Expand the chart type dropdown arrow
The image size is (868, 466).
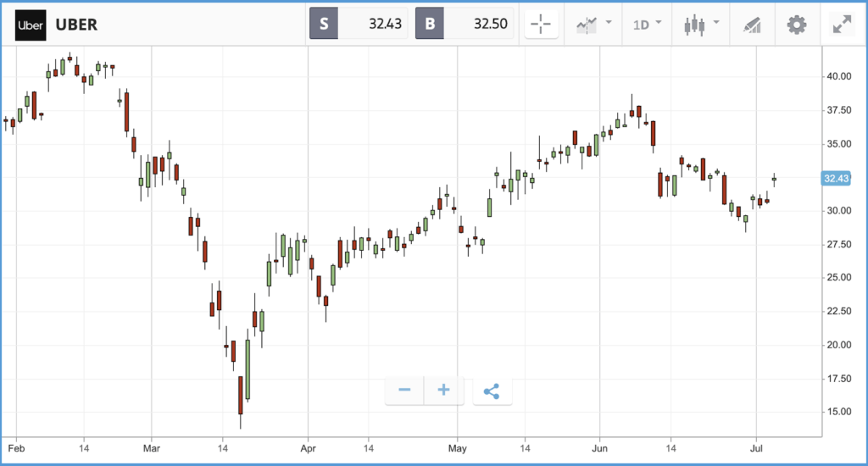(716, 22)
